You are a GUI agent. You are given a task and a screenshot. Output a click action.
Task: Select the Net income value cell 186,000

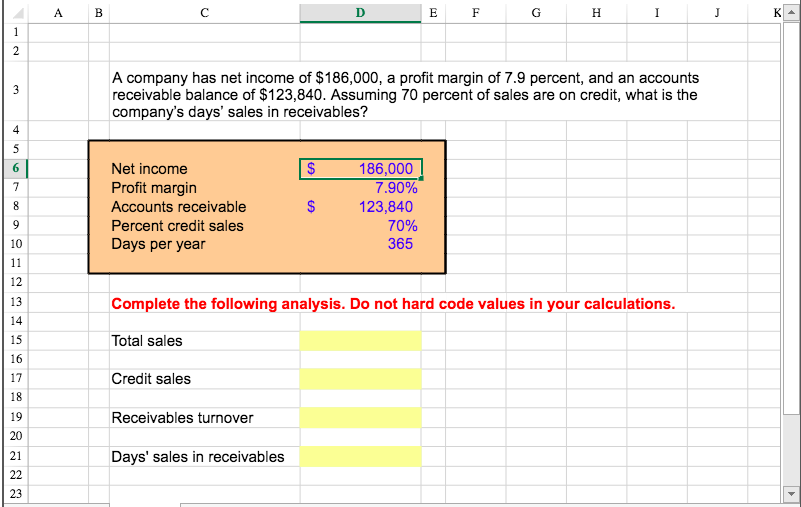(x=361, y=169)
